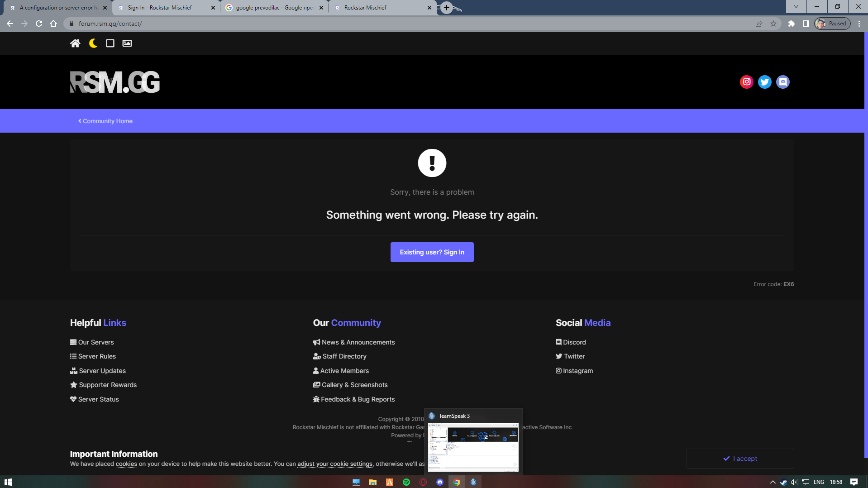Open Staff Directory link

(x=340, y=356)
